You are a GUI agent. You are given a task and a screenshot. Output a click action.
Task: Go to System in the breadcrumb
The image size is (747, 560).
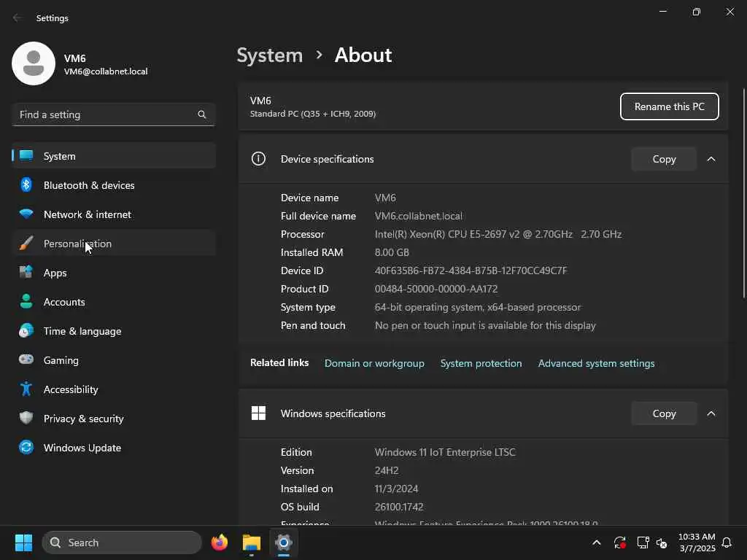click(270, 55)
